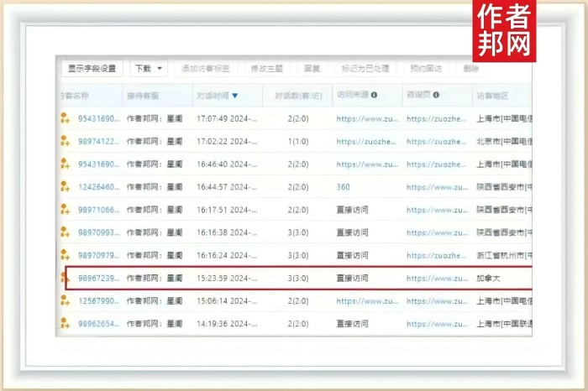Viewport: 588px width, 391px height.
Task: Open the 360 source link
Action: pyautogui.click(x=343, y=187)
